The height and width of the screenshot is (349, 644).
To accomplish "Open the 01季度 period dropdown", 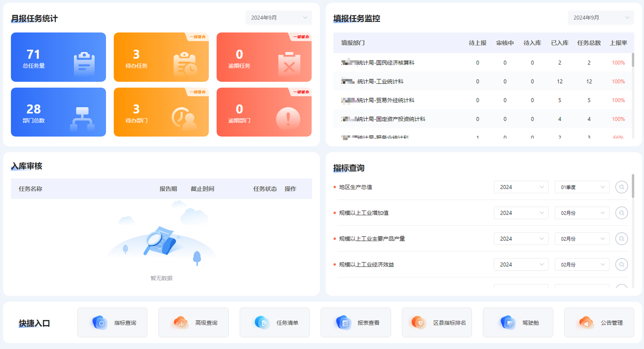I will coord(582,187).
